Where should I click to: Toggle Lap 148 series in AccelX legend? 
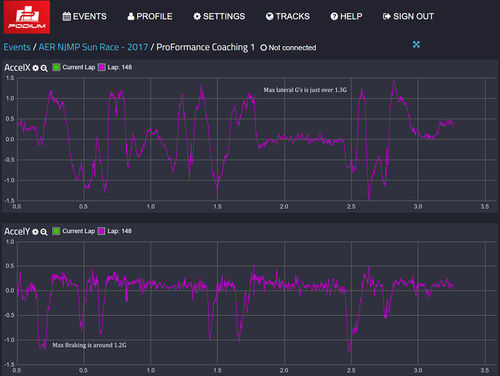[102, 67]
